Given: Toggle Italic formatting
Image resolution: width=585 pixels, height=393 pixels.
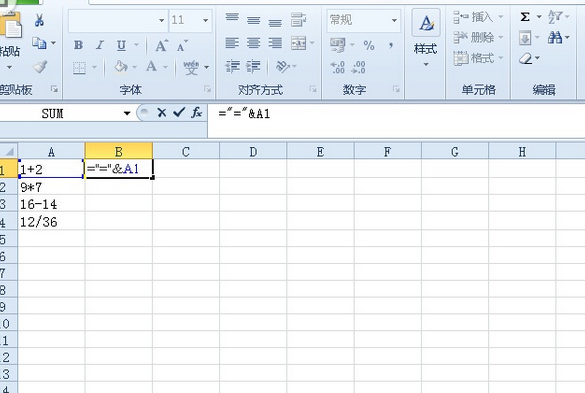Looking at the screenshot, I should (x=100, y=45).
